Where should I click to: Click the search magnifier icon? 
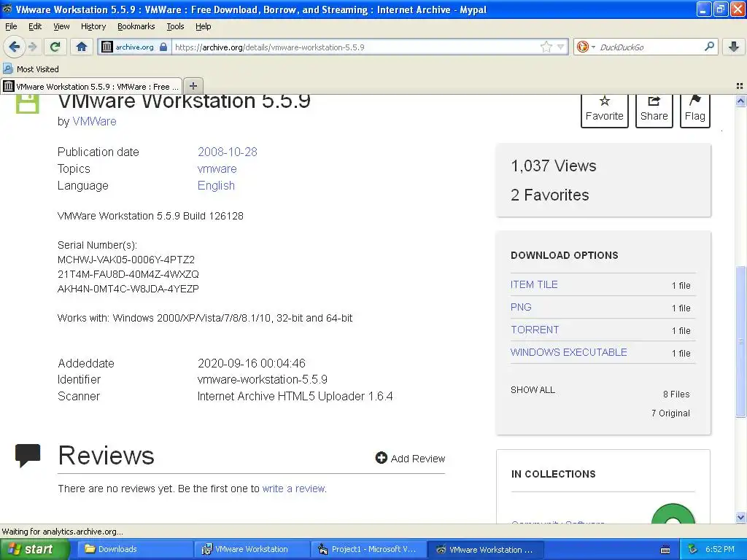[x=709, y=47]
